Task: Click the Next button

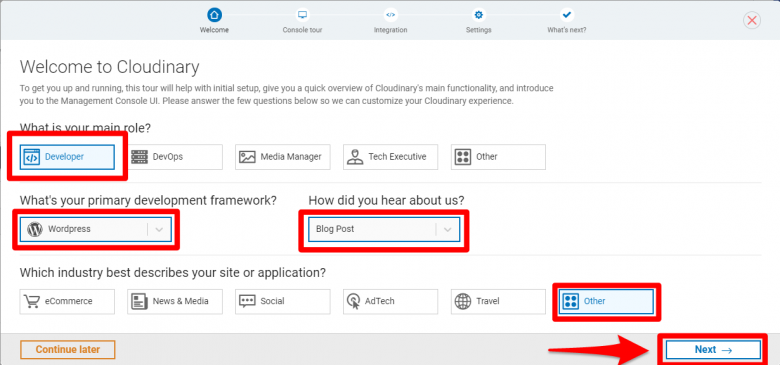Action: [713, 350]
